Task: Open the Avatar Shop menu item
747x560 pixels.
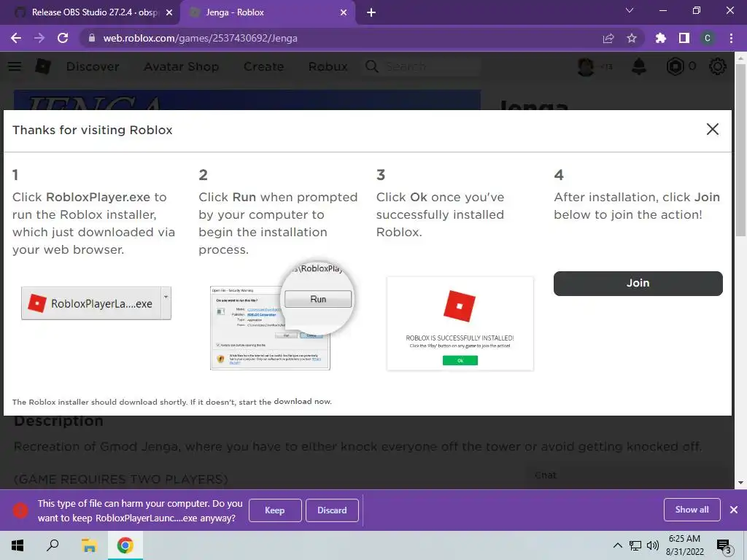Action: tap(182, 66)
